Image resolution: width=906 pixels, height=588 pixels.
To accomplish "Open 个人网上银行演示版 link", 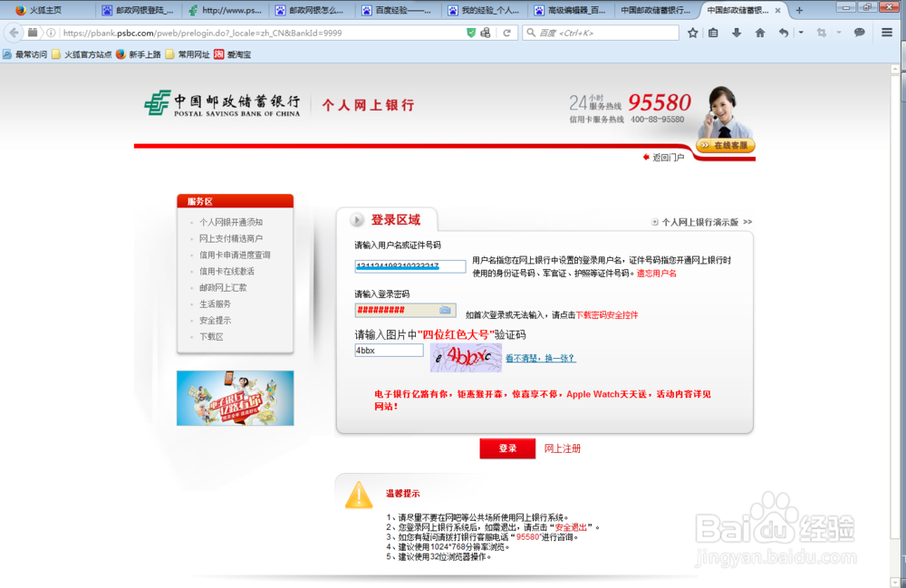I will (x=699, y=222).
